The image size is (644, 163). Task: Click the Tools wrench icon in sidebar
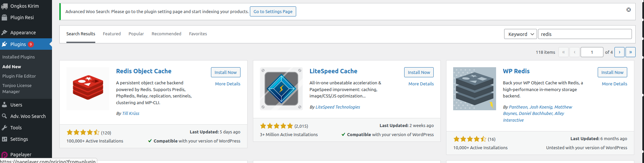click(4, 128)
